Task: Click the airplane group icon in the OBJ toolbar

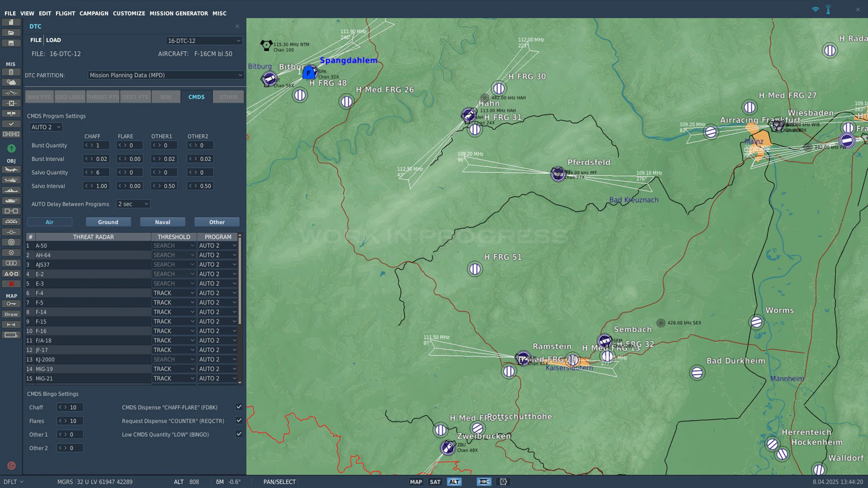Action: (x=11, y=170)
